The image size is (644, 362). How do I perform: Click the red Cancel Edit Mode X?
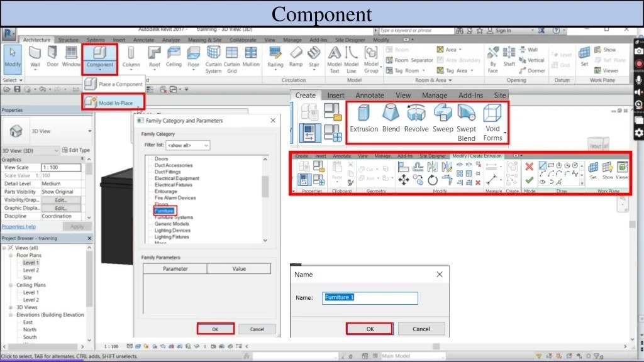point(529,166)
